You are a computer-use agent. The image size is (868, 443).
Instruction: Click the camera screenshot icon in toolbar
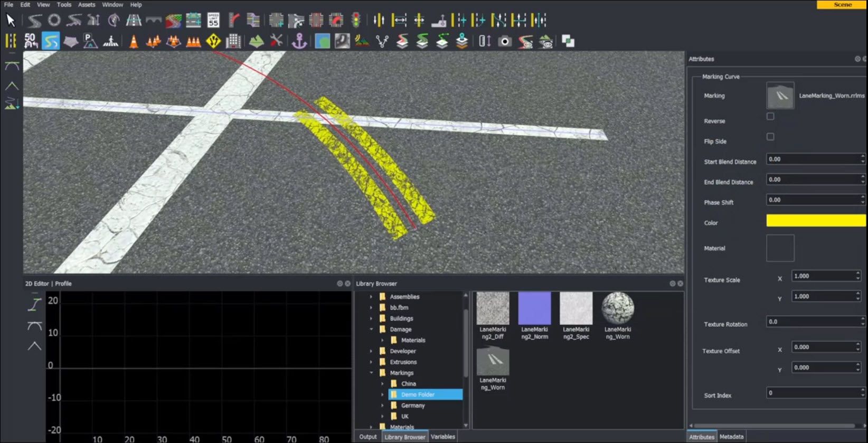click(505, 41)
